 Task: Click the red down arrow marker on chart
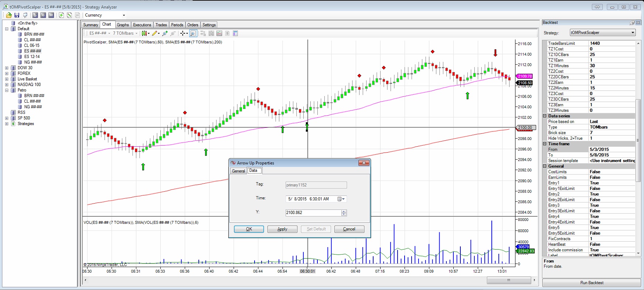tap(495, 53)
